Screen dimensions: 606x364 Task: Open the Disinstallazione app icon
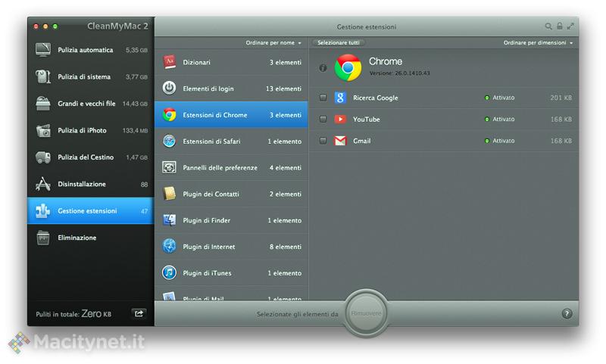(x=43, y=184)
